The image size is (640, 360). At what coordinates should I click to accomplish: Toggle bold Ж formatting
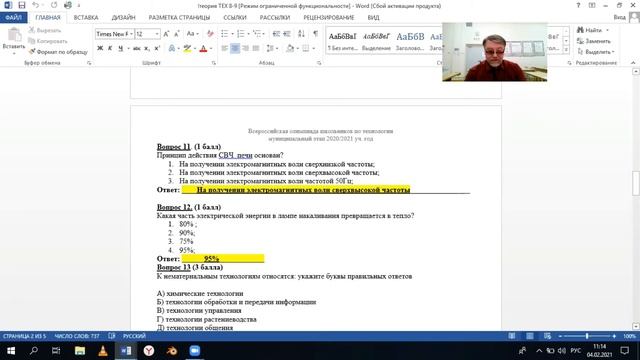[100, 48]
